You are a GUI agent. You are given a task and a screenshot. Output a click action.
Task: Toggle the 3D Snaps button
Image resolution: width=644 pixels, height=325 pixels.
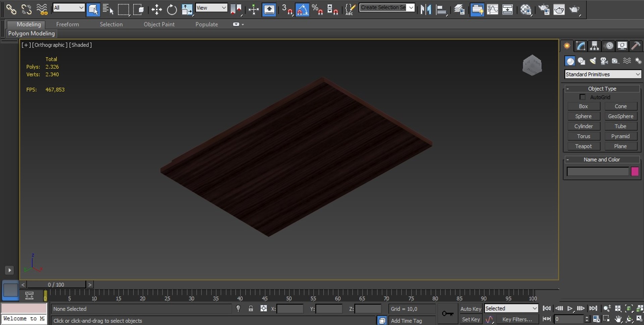(x=287, y=10)
